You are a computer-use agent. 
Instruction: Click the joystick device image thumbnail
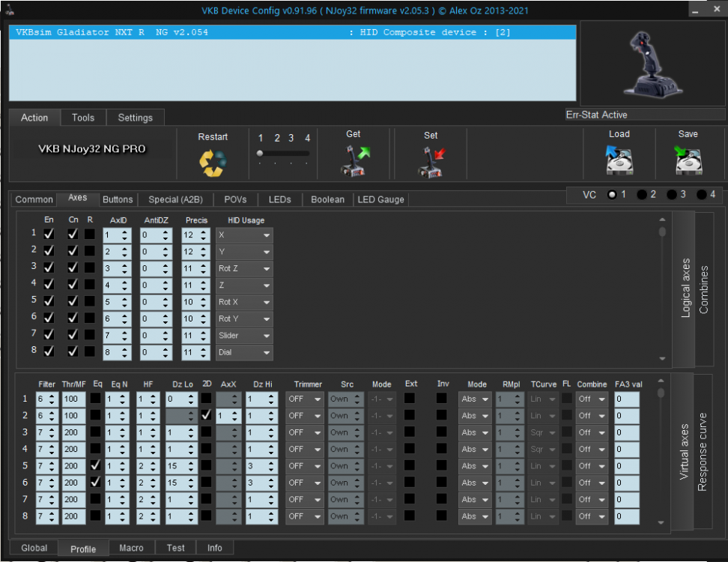tap(652, 63)
